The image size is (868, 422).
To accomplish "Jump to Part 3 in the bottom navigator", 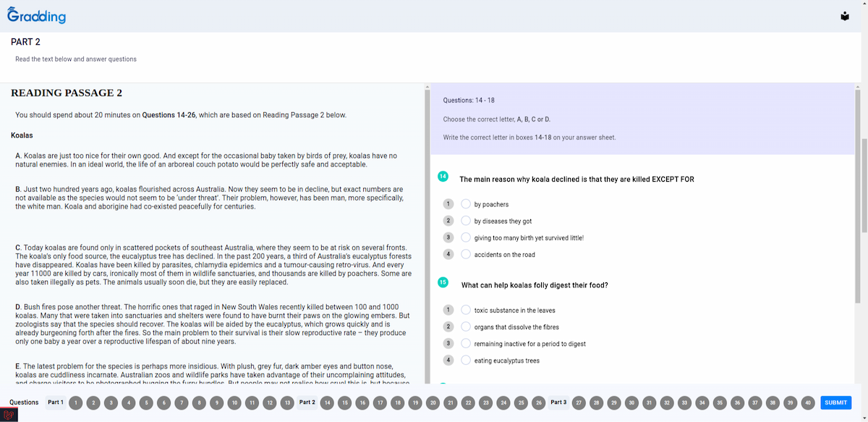I will pyautogui.click(x=558, y=402).
